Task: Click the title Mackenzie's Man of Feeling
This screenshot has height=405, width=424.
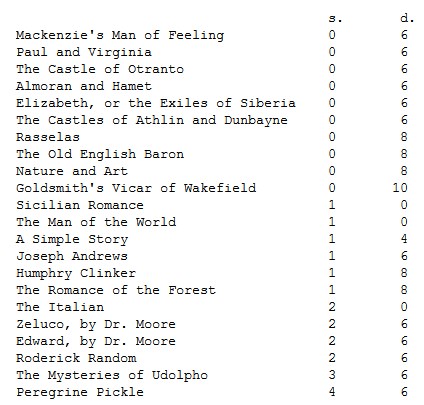Action: click(120, 35)
